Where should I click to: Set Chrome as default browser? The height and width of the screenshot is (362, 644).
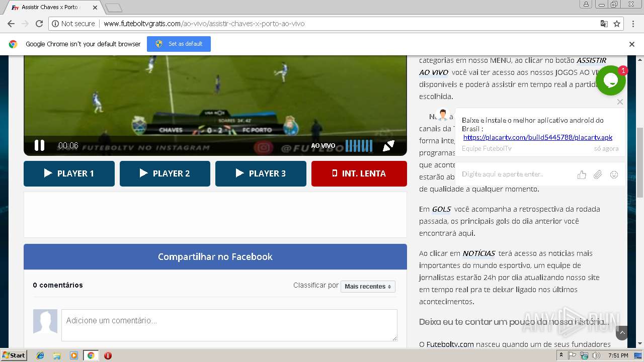[x=179, y=44]
